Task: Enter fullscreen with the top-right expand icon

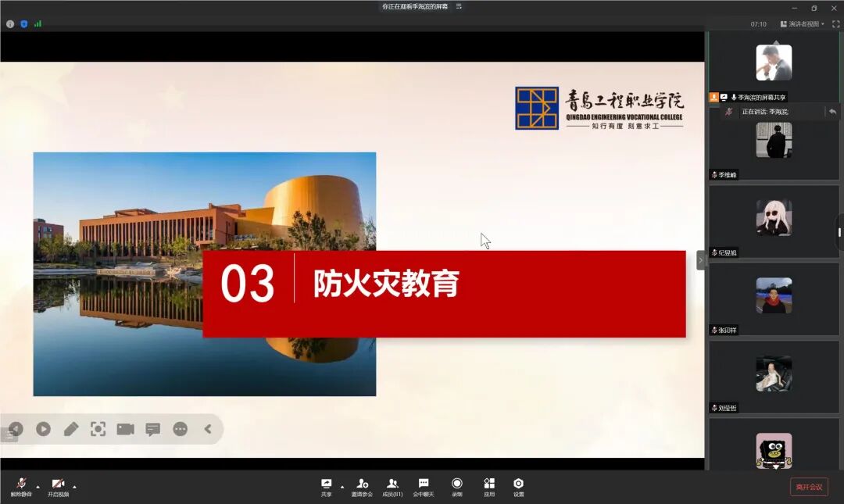Action: click(835, 24)
